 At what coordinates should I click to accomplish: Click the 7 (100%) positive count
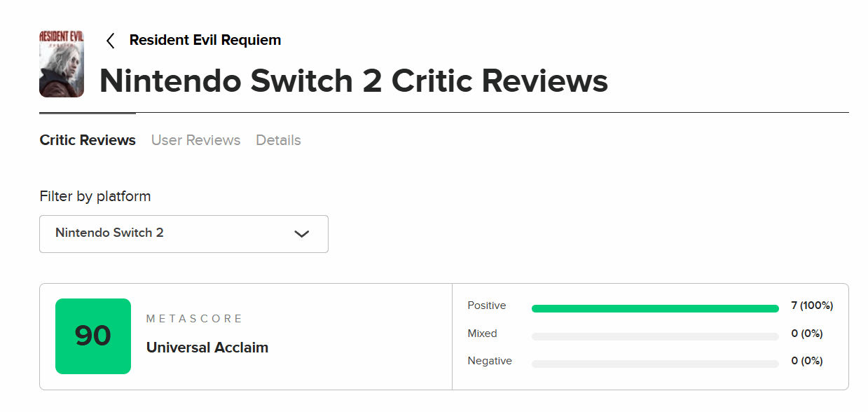tap(812, 305)
